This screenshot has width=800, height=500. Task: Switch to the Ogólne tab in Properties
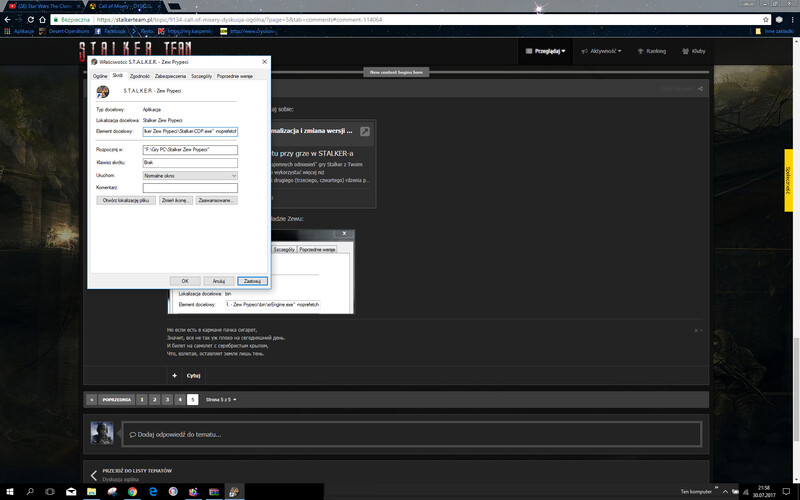(x=100, y=76)
